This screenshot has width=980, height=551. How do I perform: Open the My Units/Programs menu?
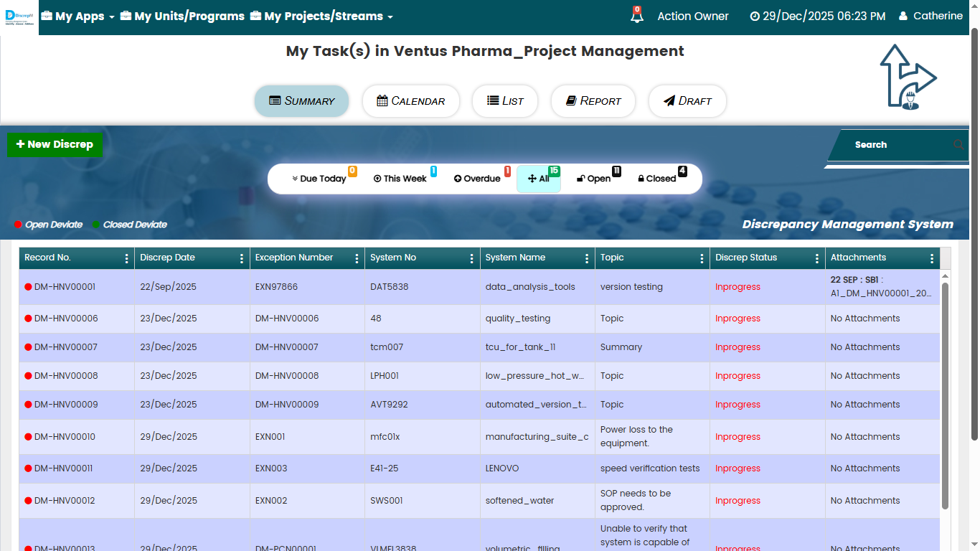pos(182,17)
